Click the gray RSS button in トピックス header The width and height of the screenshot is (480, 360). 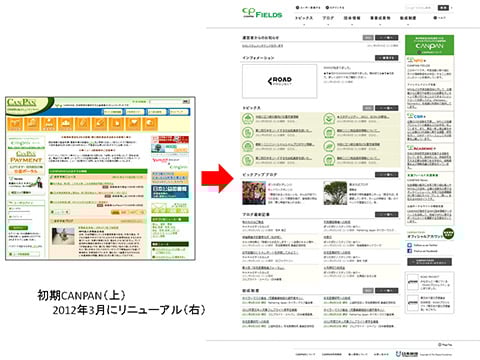(368, 108)
